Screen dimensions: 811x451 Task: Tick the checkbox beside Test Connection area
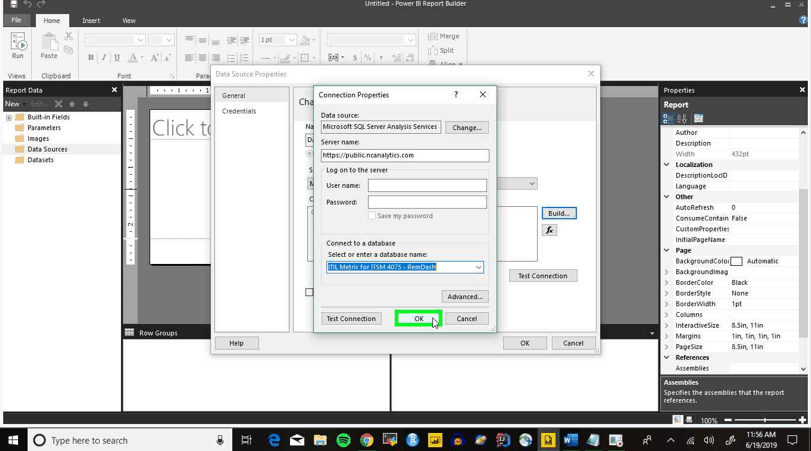[309, 292]
